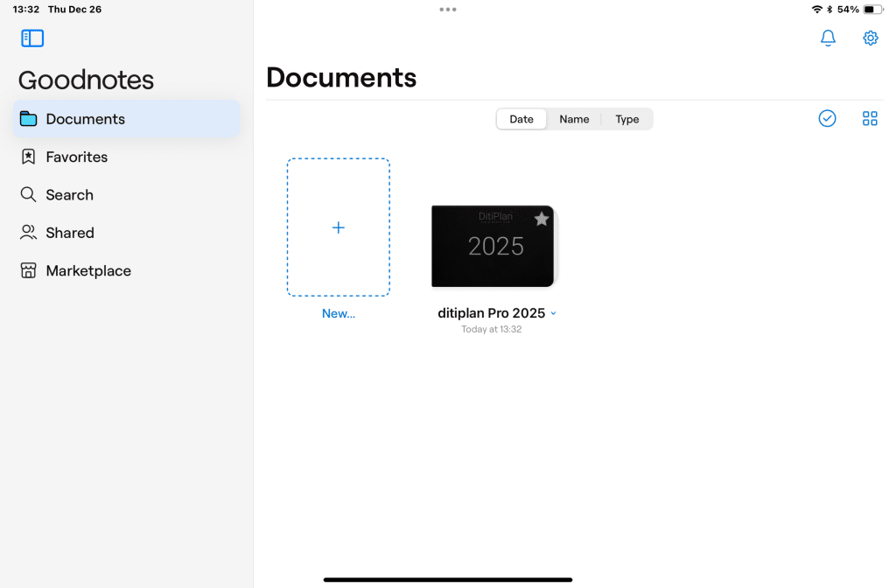Sort documents by Name
The height and width of the screenshot is (588, 896).
coord(574,119)
